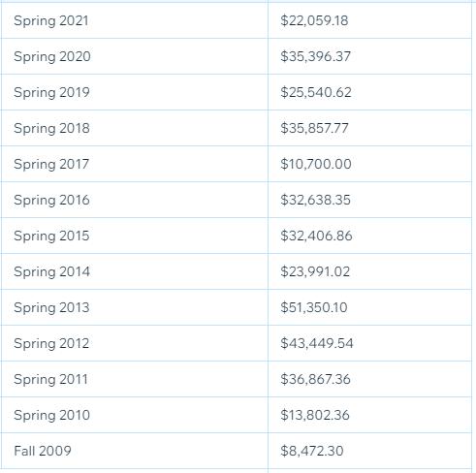
Task: Click the $36,867.36 value for Spring 2011
Action: (315, 379)
